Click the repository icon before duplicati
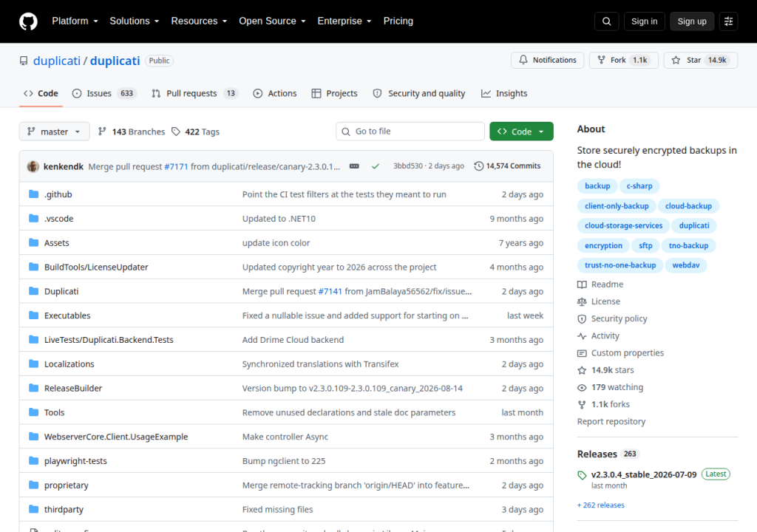 tap(24, 61)
